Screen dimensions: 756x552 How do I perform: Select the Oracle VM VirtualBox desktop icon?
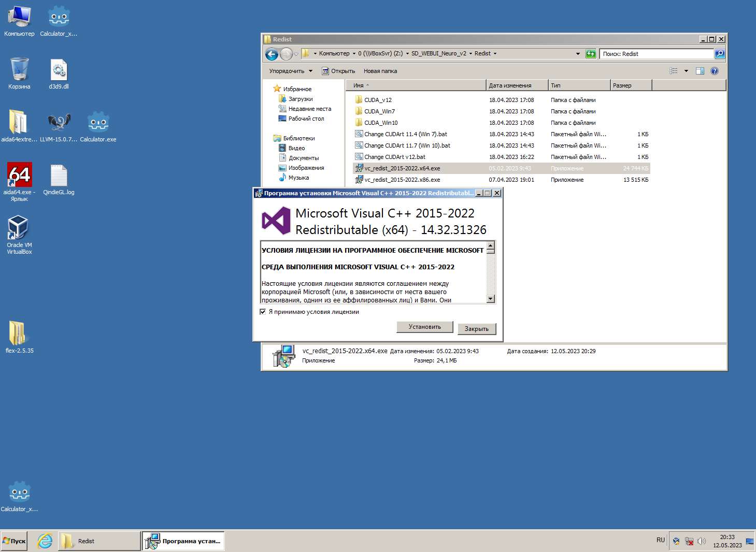click(x=19, y=235)
